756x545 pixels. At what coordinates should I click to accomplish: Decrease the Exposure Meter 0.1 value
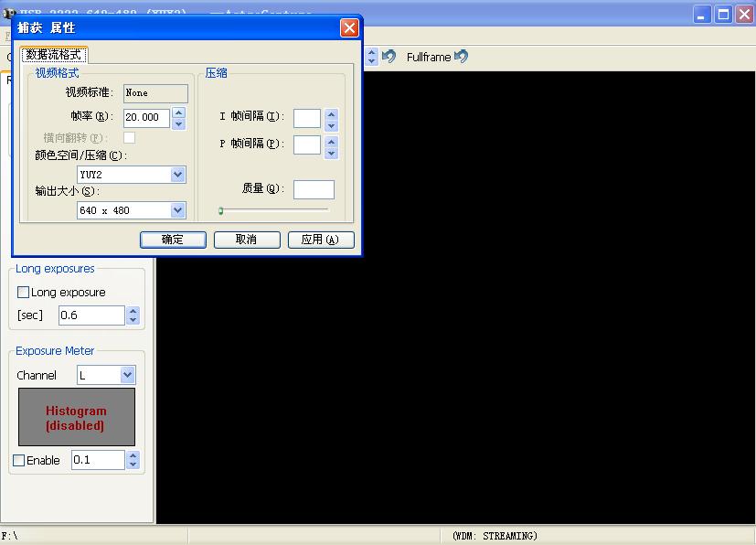(x=133, y=465)
